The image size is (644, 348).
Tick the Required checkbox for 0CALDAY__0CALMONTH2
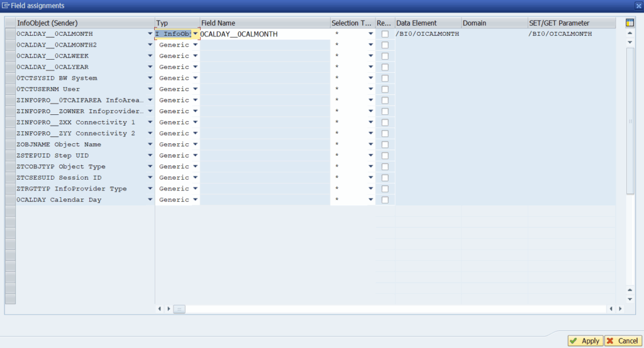385,45
